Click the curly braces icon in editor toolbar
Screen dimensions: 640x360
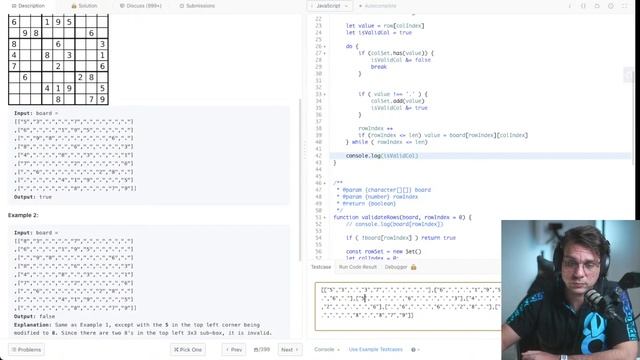pos(583,6)
